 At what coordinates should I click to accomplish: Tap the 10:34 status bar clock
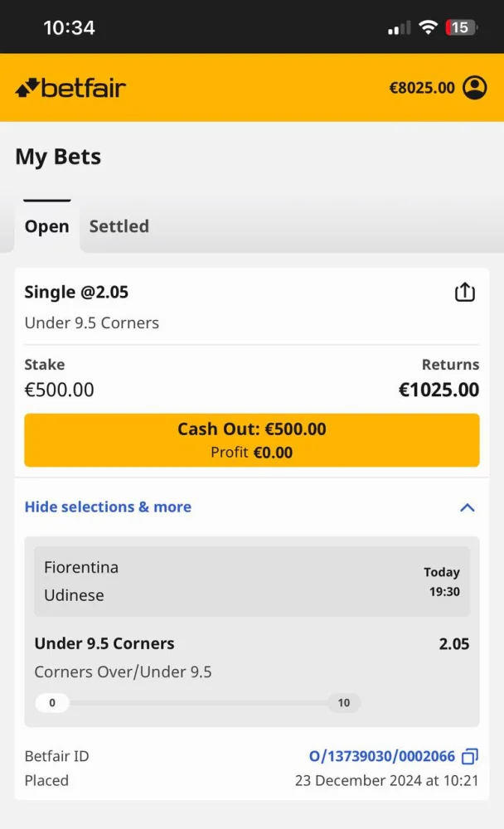[69, 27]
